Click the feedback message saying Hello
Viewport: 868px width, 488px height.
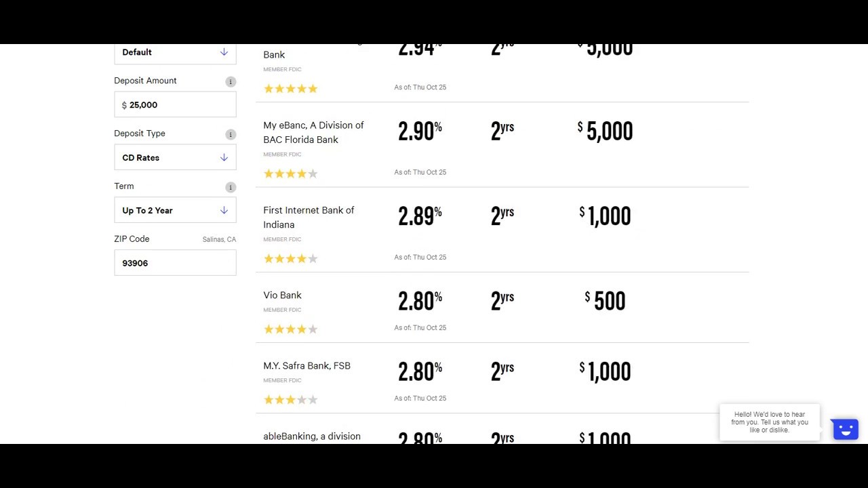769,422
